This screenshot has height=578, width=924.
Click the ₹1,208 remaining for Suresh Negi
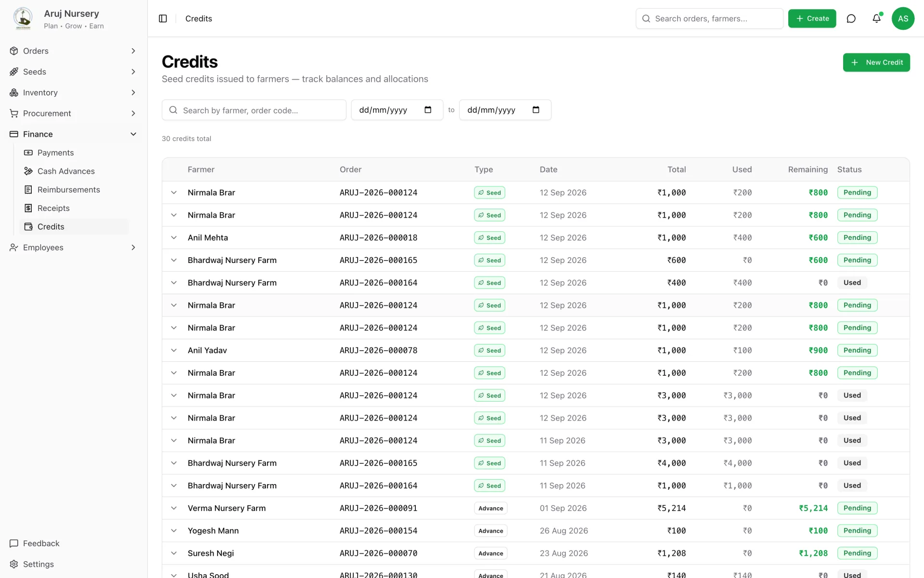813,553
